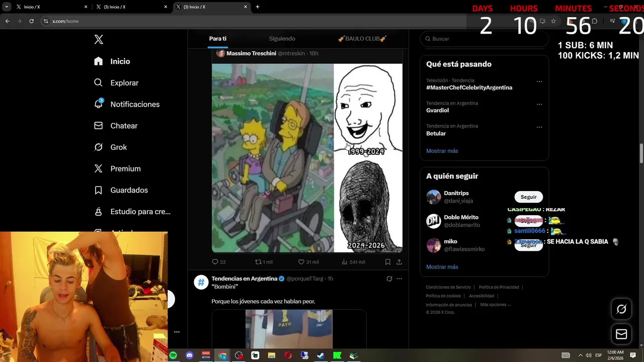Open floating messages envelope button
The width and height of the screenshot is (644, 362).
point(621,334)
